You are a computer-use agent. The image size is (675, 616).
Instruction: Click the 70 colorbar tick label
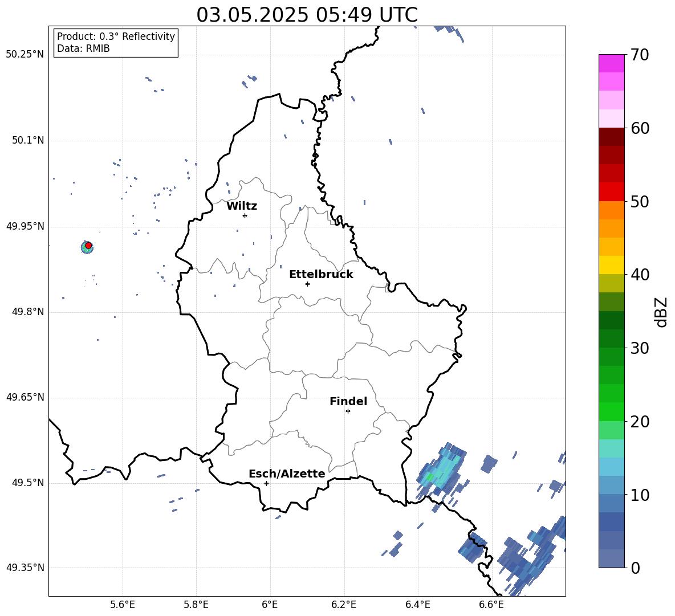click(x=640, y=55)
